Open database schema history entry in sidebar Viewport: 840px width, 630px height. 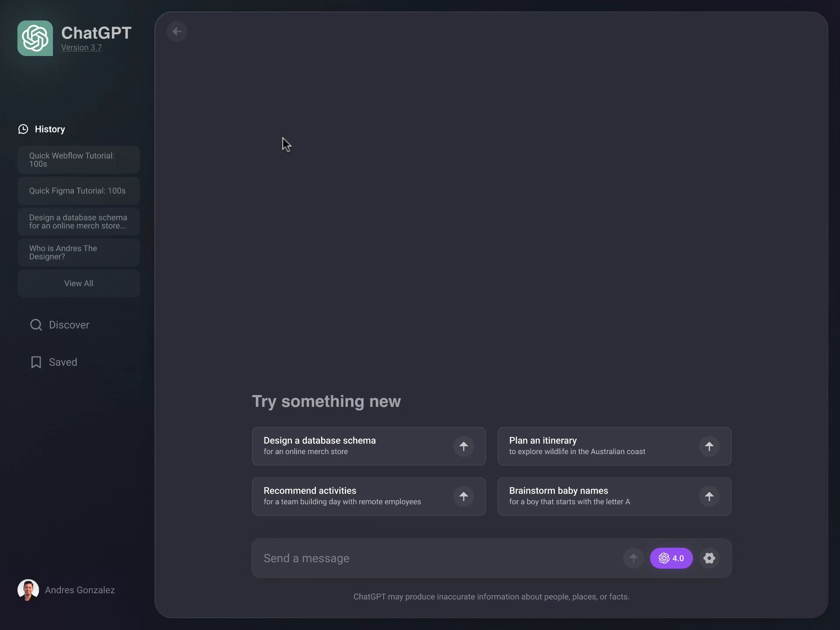click(x=79, y=222)
